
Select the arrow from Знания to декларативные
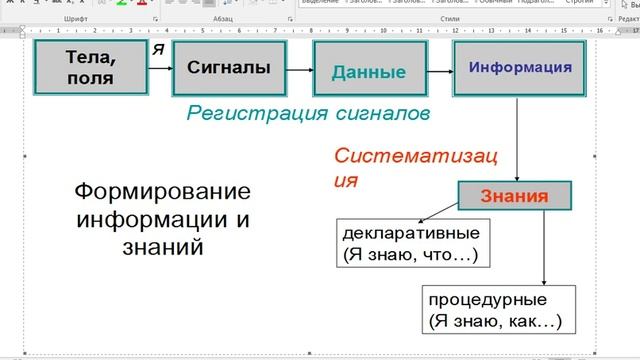click(x=438, y=213)
